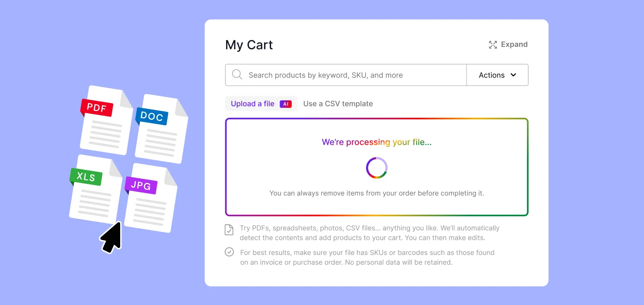Click the My Cart heading
The width and height of the screenshot is (644, 305).
(249, 45)
